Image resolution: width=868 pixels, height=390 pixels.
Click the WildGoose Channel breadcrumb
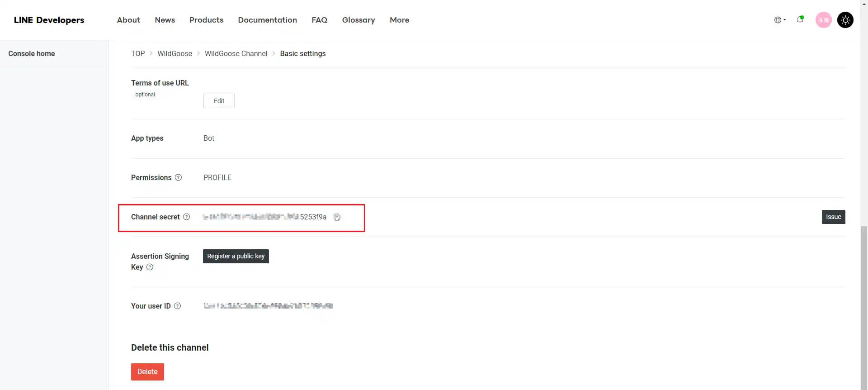[x=236, y=53]
